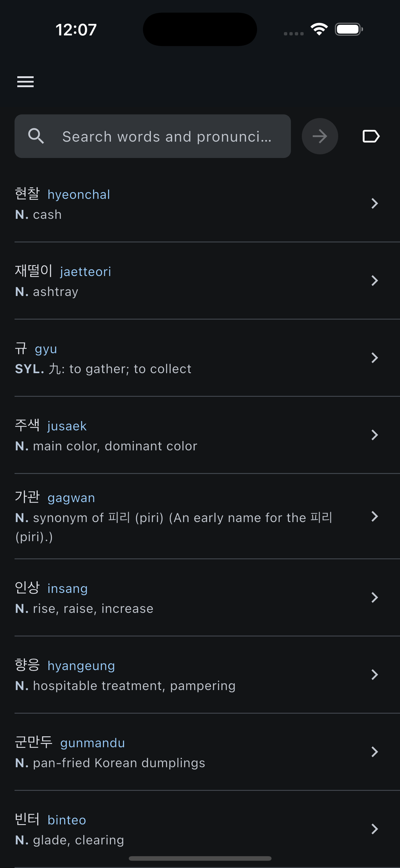Open the 빈터 entry chevron arrow
This screenshot has width=400, height=868.
click(374, 829)
